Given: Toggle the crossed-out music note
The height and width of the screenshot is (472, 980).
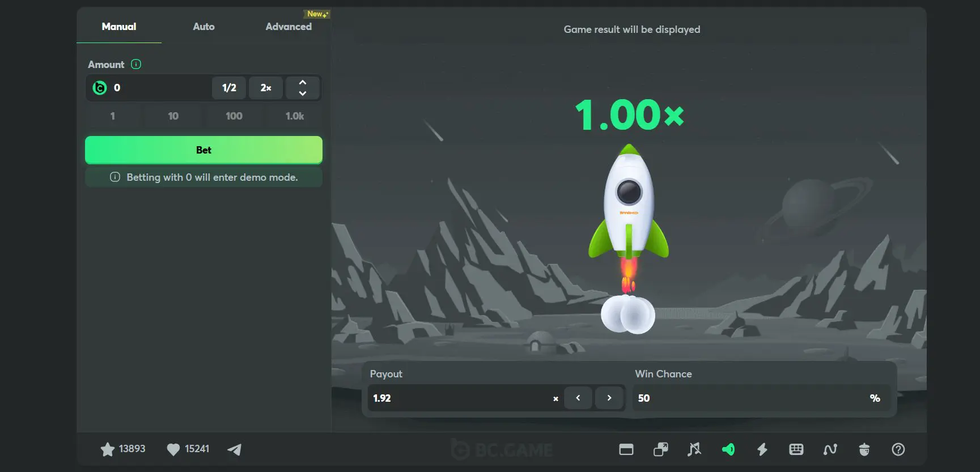Looking at the screenshot, I should (x=694, y=449).
